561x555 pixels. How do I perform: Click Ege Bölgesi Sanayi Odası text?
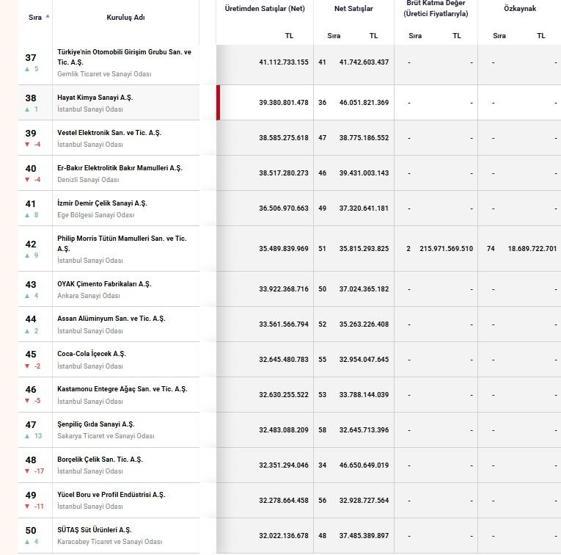click(x=96, y=215)
